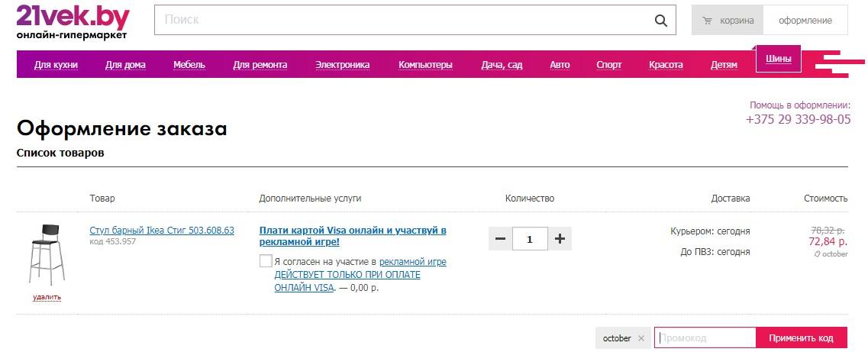Open the Спорт category

coord(609,65)
